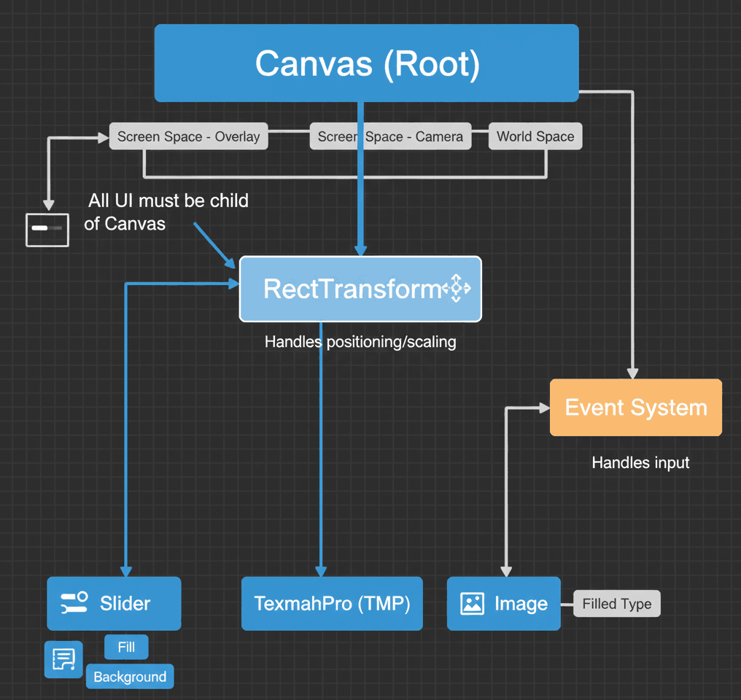Choose the Screen Space - Camera tag

point(390,136)
